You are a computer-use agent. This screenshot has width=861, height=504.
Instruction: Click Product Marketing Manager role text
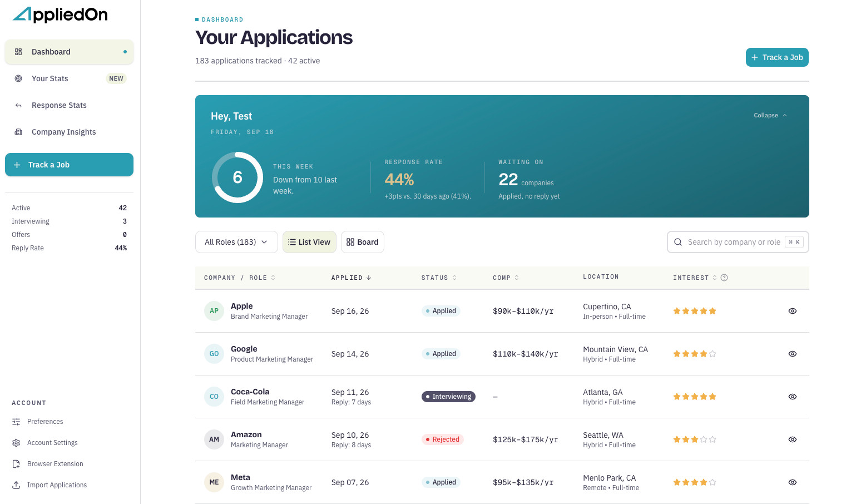tap(272, 359)
